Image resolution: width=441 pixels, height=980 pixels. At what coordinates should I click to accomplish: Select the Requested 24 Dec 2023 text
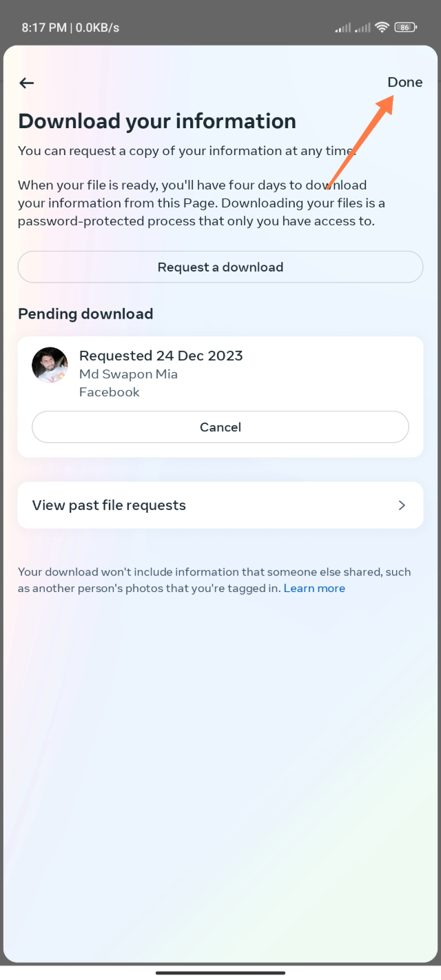tap(161, 356)
